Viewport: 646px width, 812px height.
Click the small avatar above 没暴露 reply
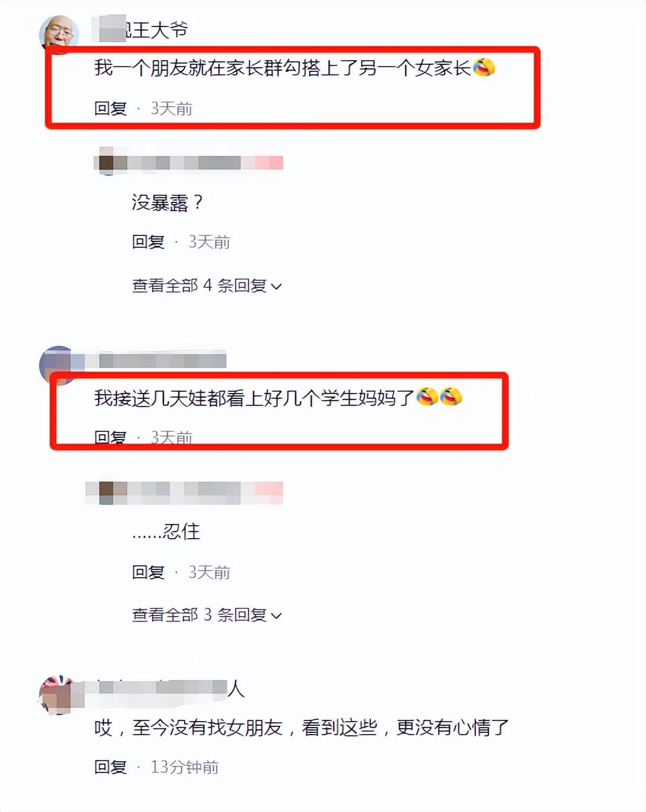coord(106,162)
